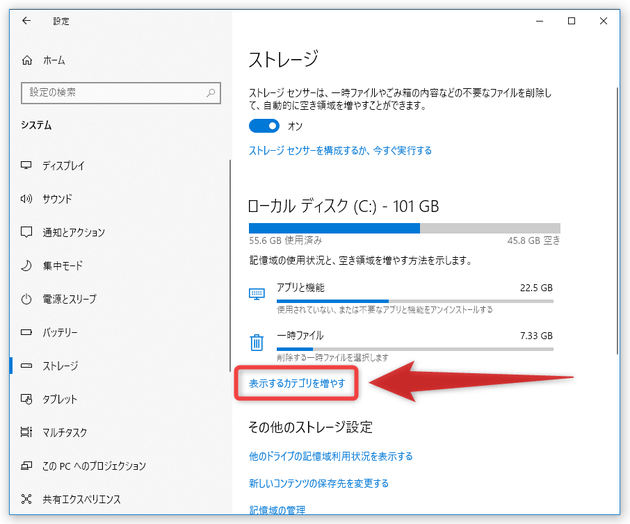Focus the 設定の検索 search field

(121, 93)
